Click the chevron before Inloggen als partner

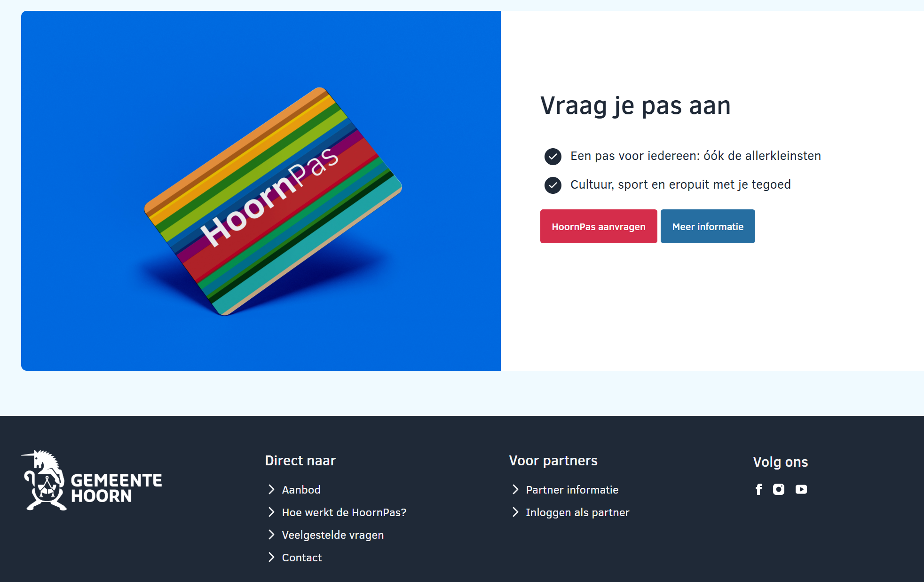point(515,512)
